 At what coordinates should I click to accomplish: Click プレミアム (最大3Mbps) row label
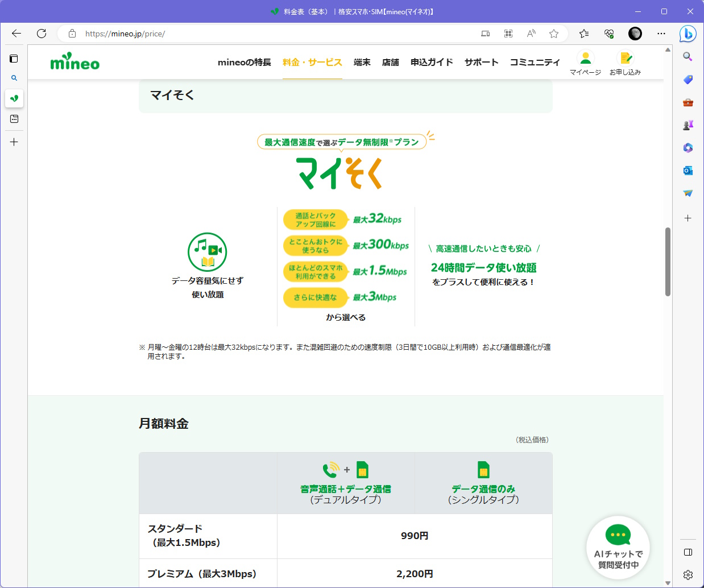[202, 574]
